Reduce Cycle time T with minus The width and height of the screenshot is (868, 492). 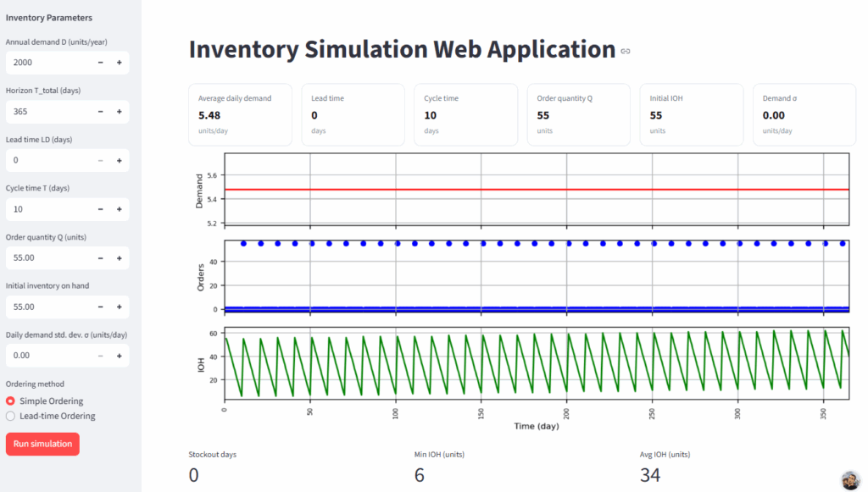pos(100,209)
